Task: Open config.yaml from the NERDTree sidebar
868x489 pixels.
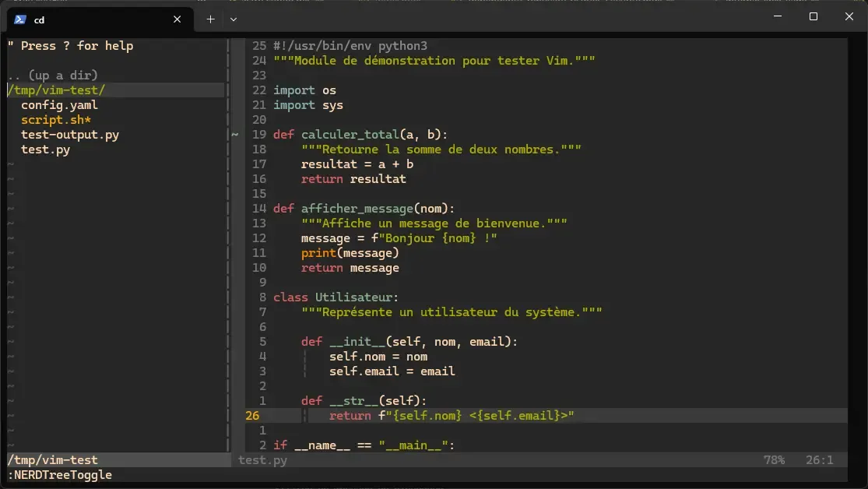Action: [x=60, y=104]
